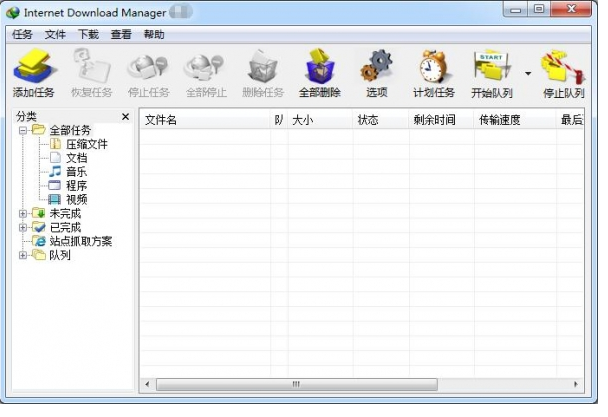Select 站点抓取方案 tree label
Screen dimensions: 608x417
click(x=81, y=241)
